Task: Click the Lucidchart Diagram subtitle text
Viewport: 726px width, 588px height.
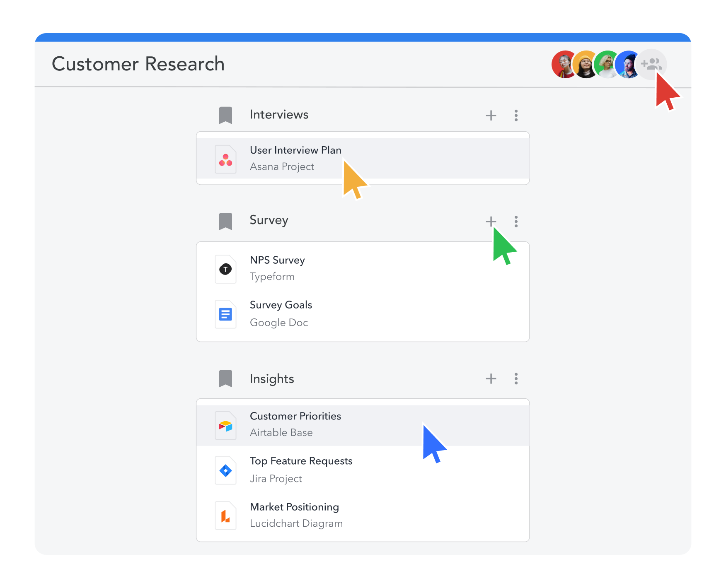Action: pyautogui.click(x=296, y=523)
